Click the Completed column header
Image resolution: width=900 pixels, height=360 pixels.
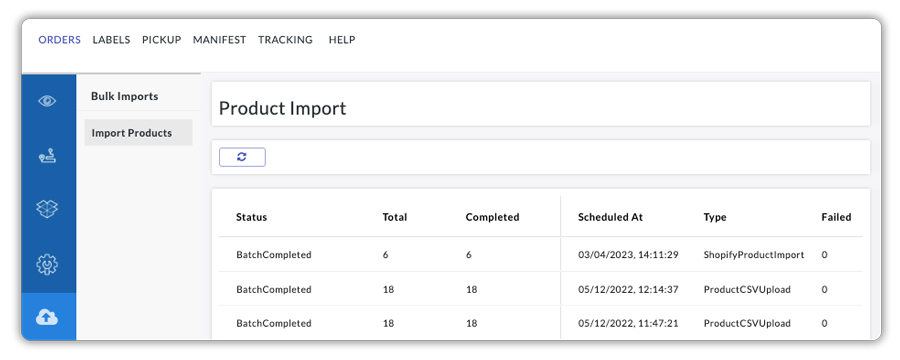click(492, 217)
